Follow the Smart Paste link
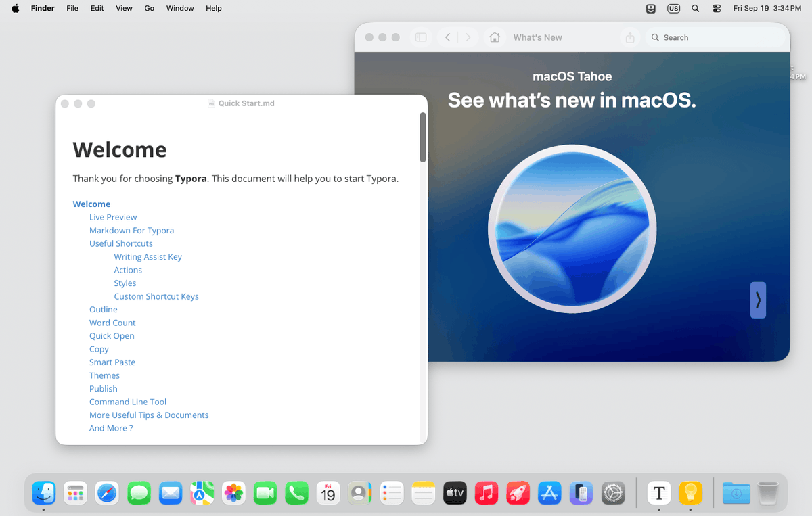 coord(112,362)
